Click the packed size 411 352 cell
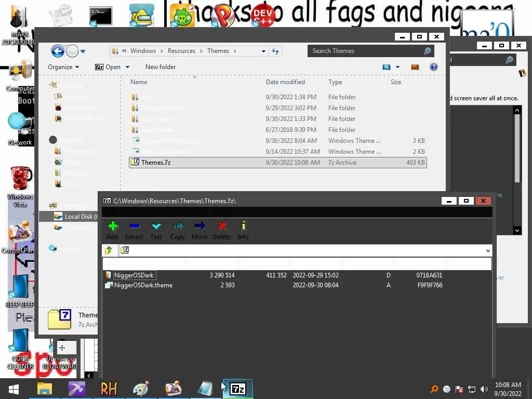Screen dimensions: 532x399 click(276, 275)
